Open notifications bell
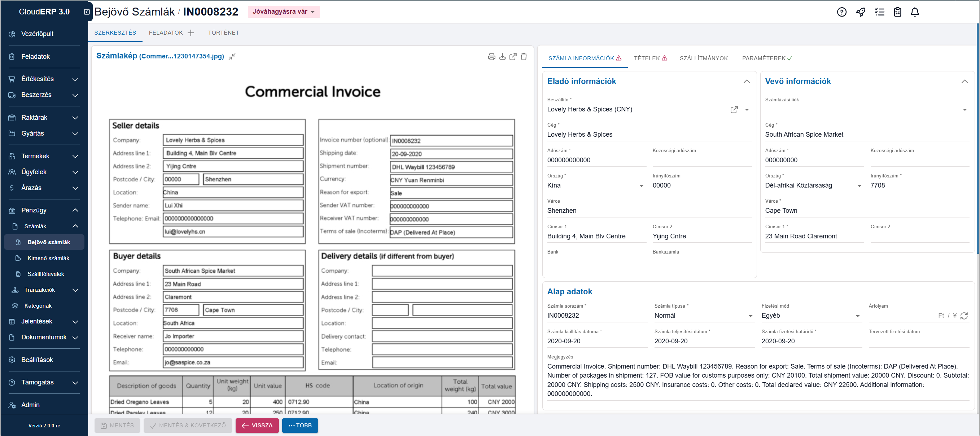Viewport: 980px width, 436px height. 915,12
